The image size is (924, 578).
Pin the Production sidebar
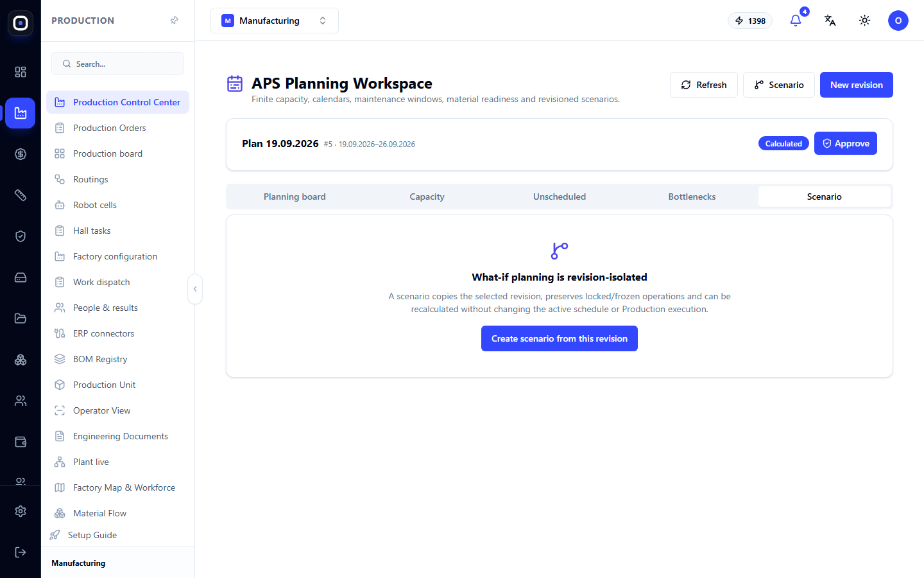pos(174,21)
